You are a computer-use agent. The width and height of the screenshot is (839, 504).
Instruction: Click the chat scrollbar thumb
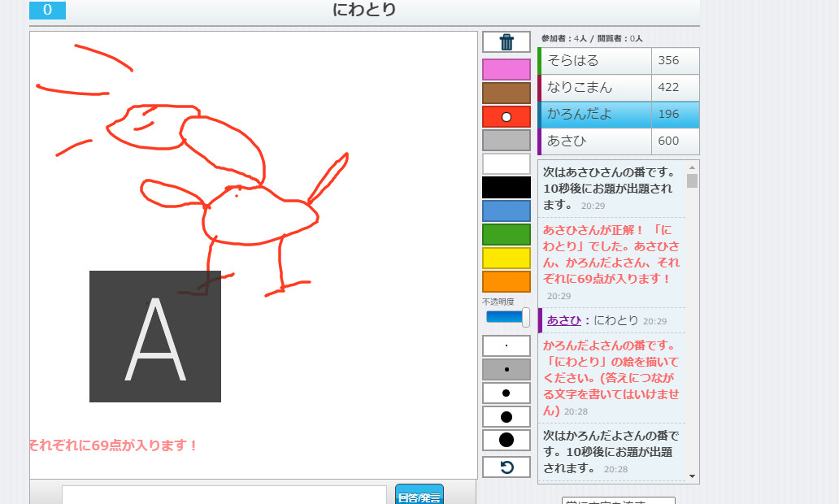point(692,180)
